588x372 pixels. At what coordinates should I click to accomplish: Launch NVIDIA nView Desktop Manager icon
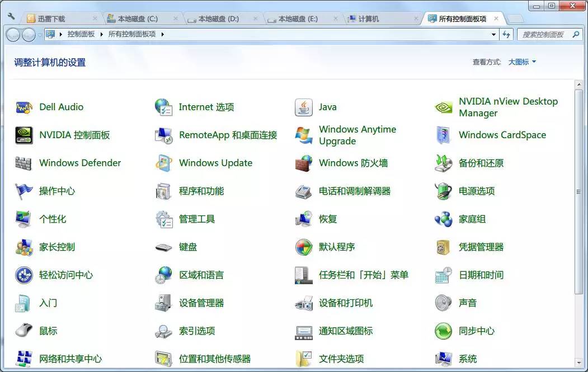click(x=443, y=107)
